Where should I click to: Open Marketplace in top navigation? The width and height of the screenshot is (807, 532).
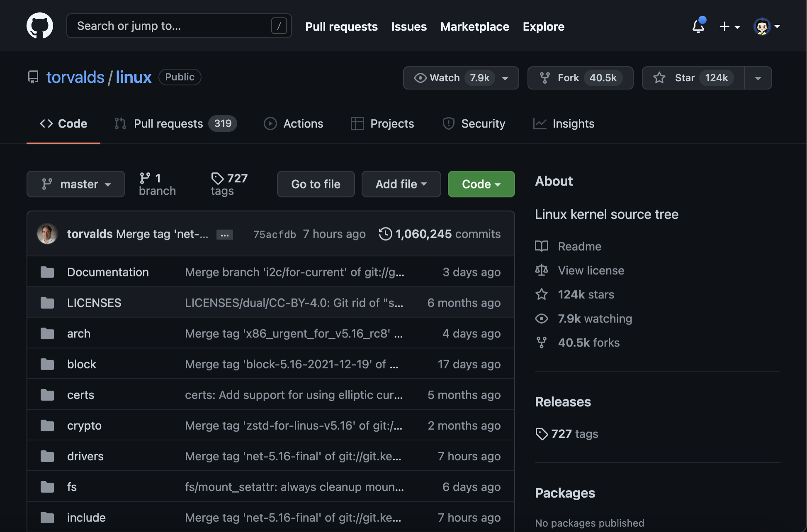(474, 27)
